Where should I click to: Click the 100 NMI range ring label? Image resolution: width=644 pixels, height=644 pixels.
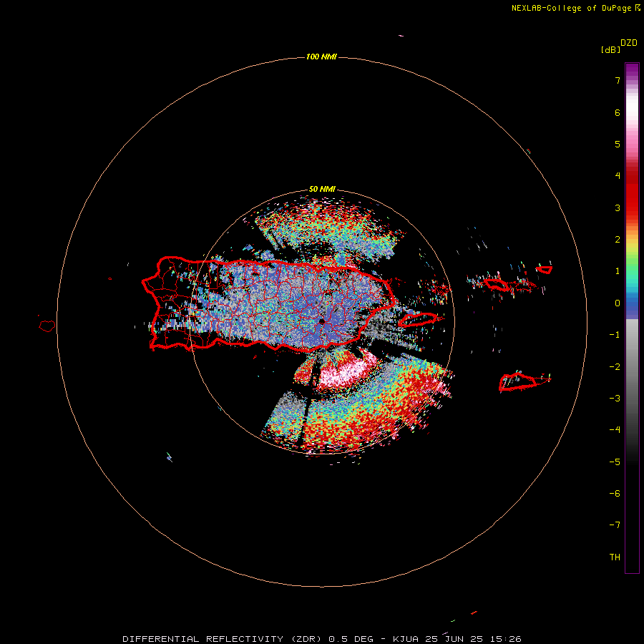click(321, 57)
